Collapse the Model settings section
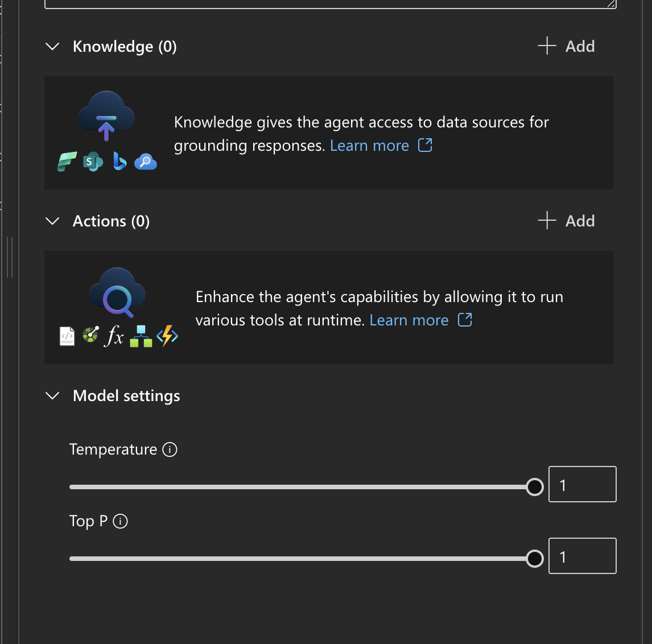 coord(52,396)
